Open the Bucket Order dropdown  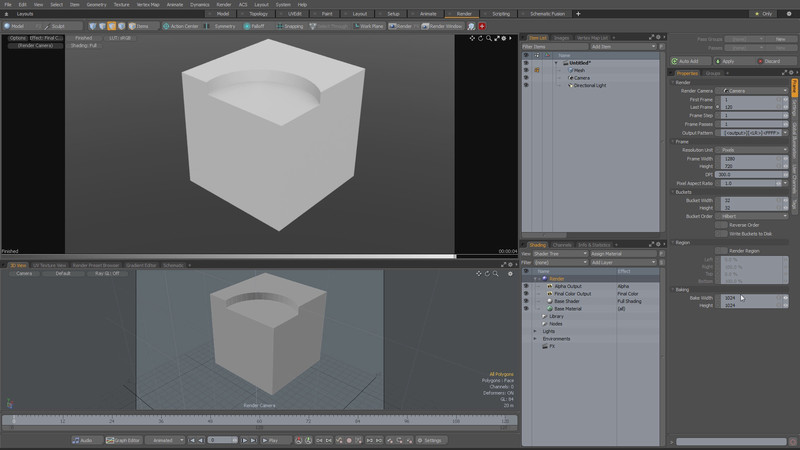tap(754, 216)
